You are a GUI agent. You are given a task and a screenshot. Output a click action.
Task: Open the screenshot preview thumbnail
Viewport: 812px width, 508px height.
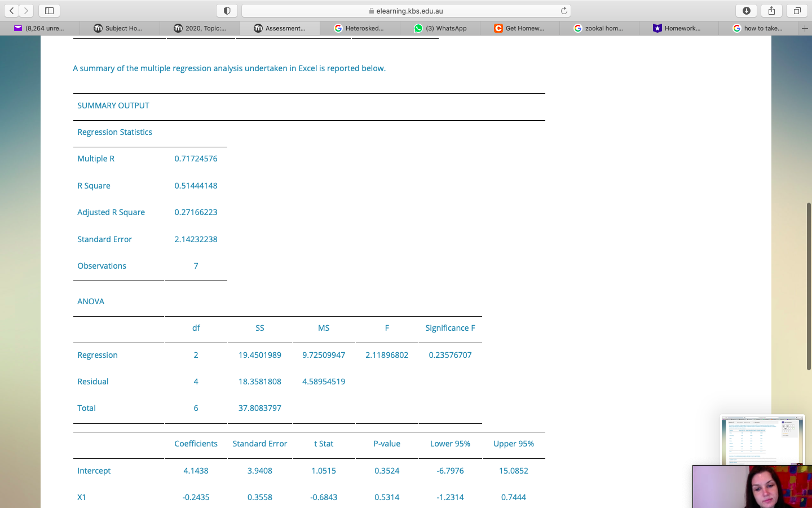(x=762, y=440)
